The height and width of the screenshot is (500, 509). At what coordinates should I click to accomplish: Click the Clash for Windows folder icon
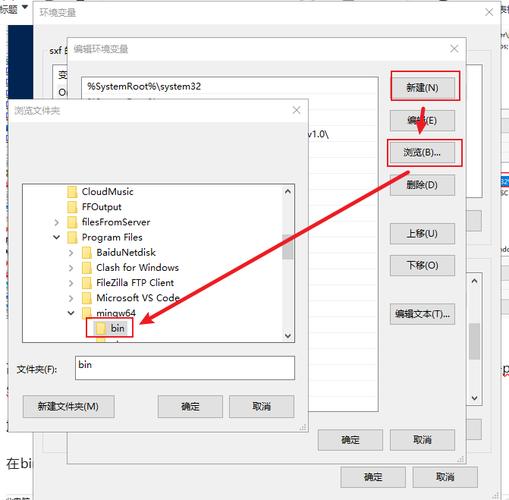[x=87, y=268]
